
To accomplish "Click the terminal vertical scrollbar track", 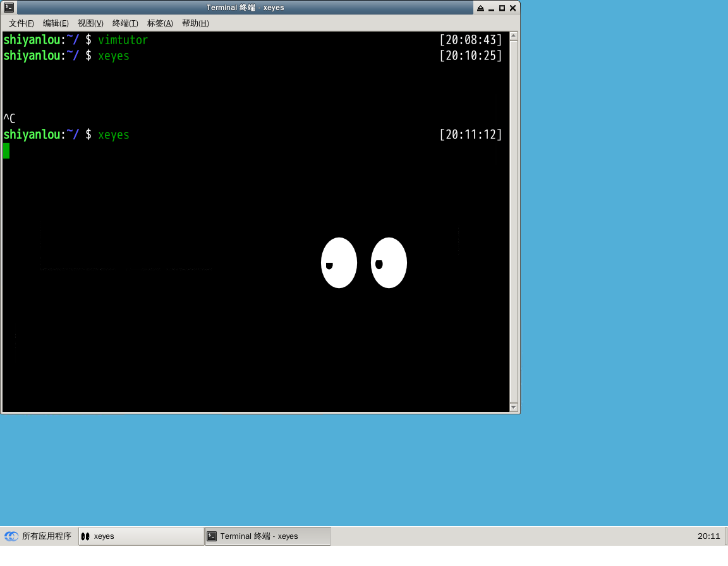I will 513,221.
